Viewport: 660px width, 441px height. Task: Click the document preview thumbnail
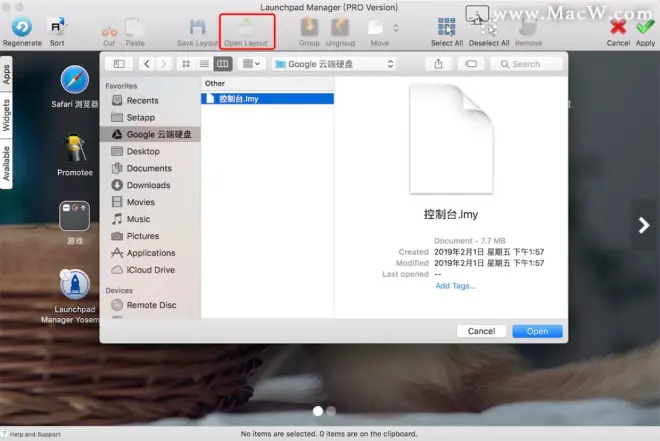(x=451, y=139)
